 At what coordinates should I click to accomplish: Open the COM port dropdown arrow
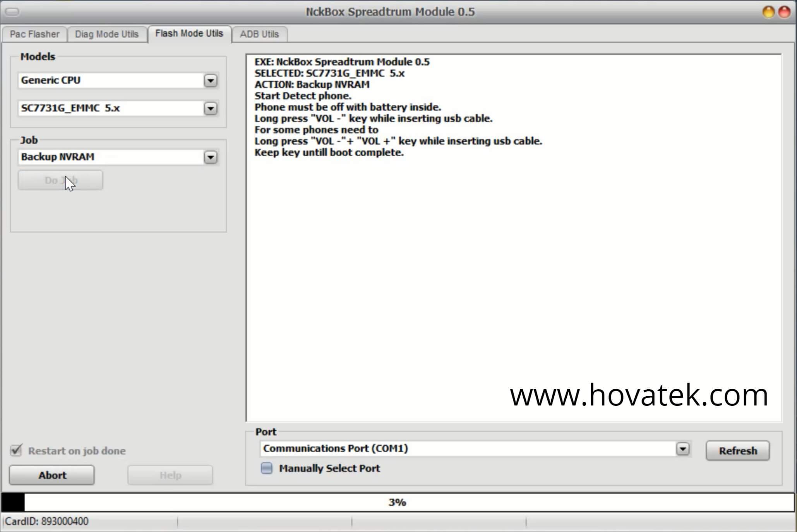682,448
